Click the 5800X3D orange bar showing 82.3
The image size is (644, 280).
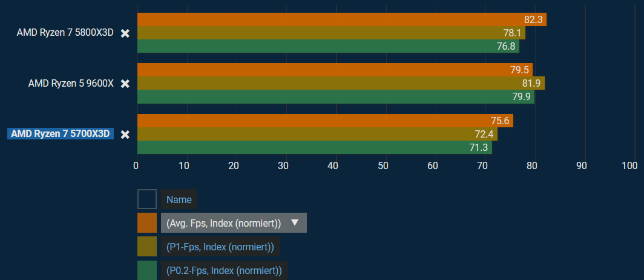342,19
